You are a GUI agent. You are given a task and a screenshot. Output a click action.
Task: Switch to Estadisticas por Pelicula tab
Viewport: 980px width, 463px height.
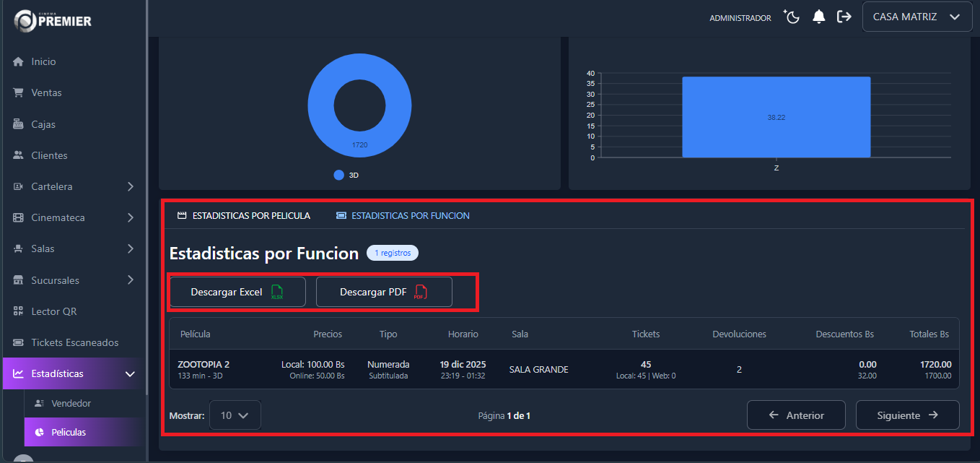[244, 215]
